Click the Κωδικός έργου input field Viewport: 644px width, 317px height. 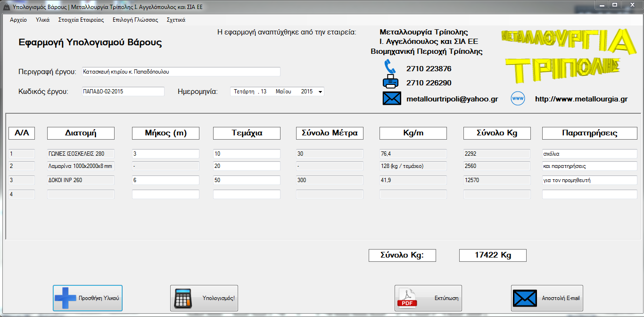[x=123, y=92]
